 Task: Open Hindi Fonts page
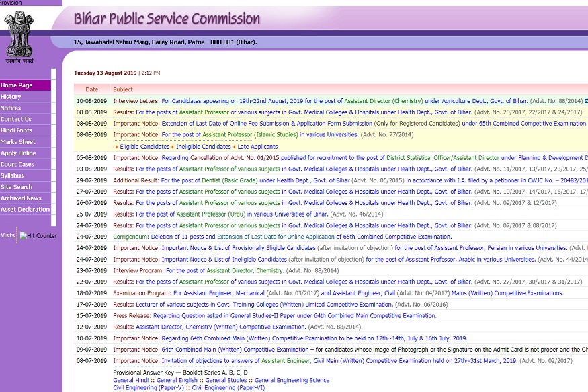[16, 130]
